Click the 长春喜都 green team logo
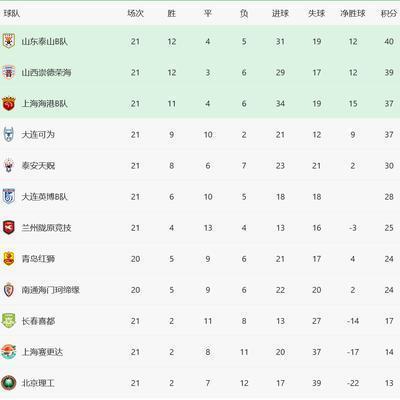The image size is (400, 400). [9, 321]
